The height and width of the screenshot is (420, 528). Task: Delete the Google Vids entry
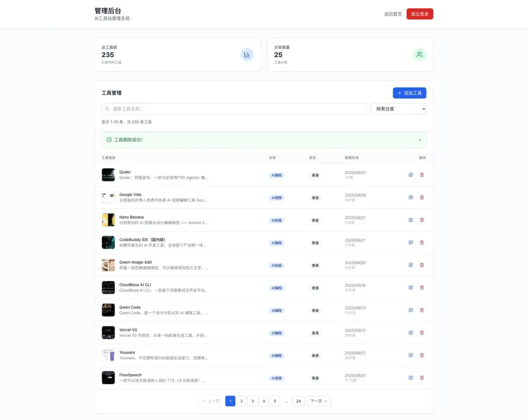(x=421, y=198)
